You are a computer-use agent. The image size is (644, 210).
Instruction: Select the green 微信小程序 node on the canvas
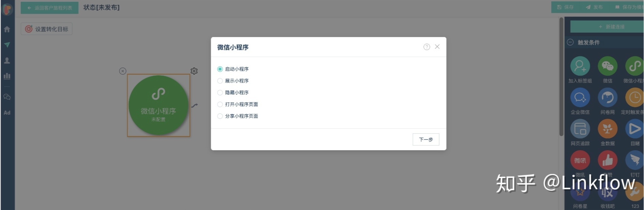click(x=158, y=105)
